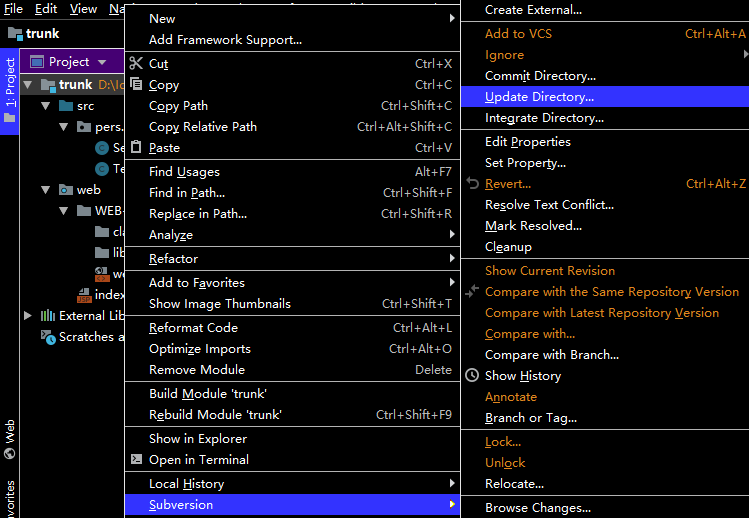
Task: Click the src folder icon
Action: (65, 106)
